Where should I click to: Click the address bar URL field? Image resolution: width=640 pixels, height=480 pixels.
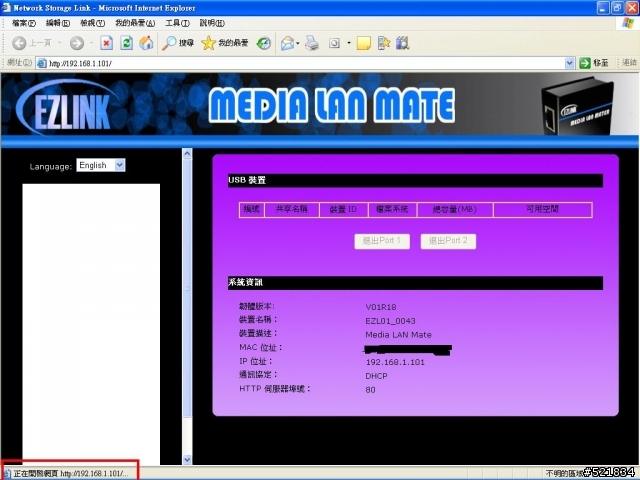306,63
